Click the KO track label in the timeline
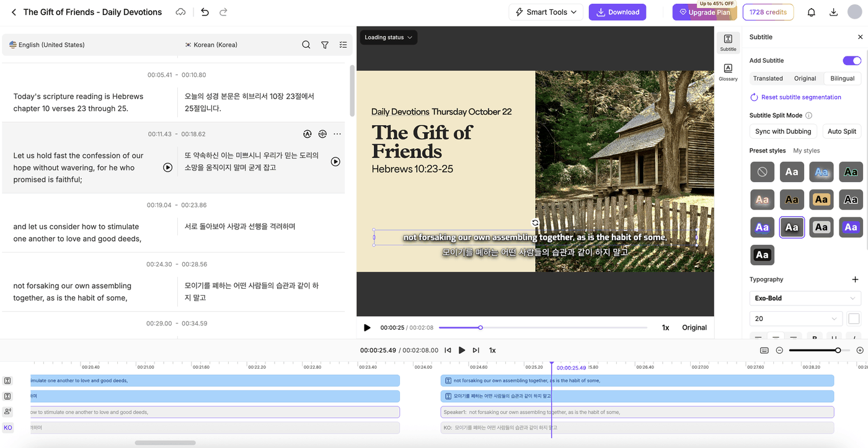 tap(8, 428)
